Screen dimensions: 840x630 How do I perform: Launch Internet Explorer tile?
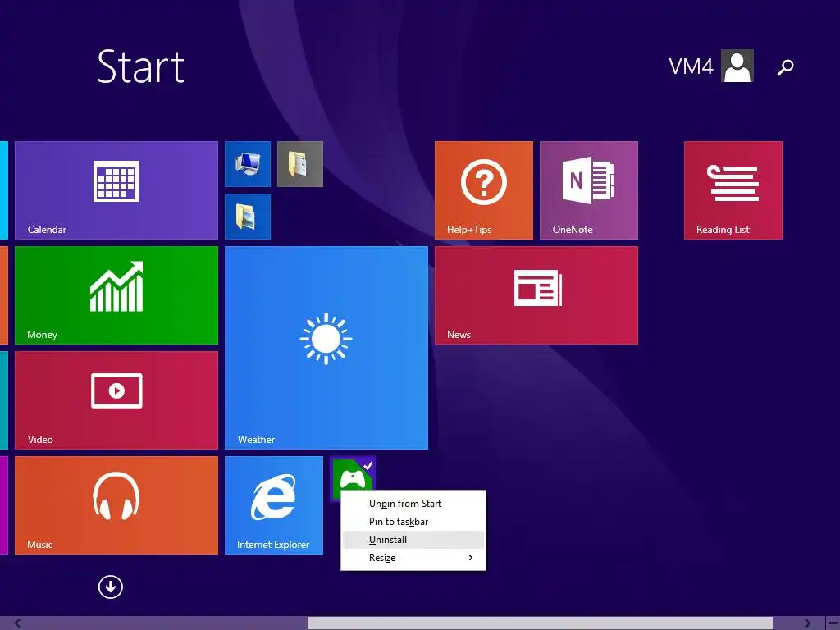click(274, 505)
